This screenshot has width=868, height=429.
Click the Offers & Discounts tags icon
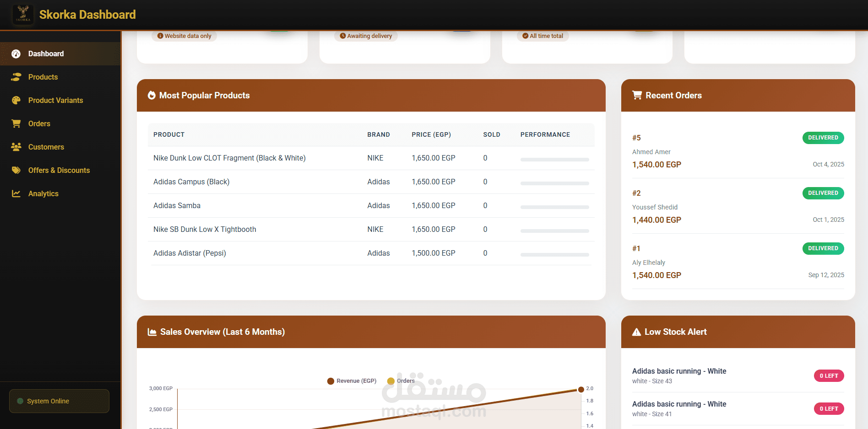click(x=16, y=170)
